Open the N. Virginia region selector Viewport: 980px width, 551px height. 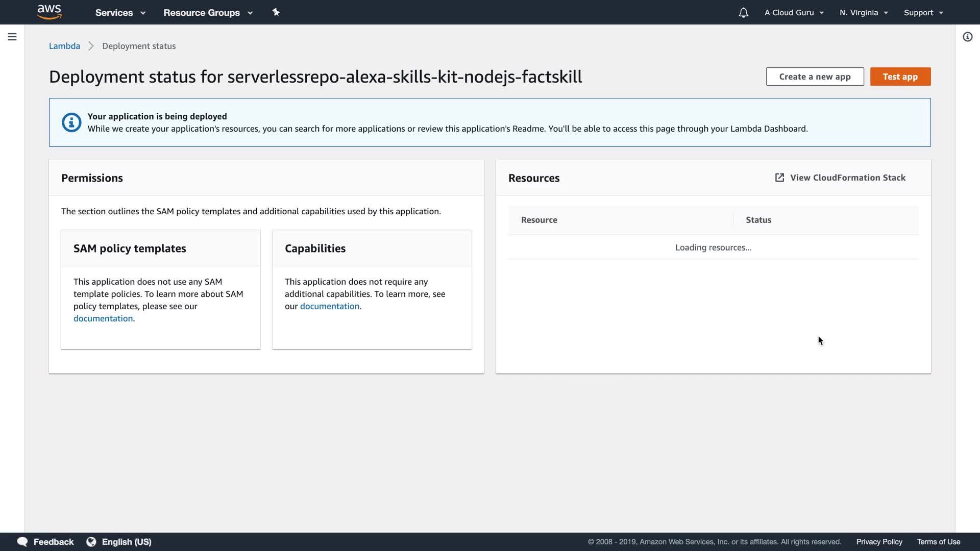(x=864, y=13)
